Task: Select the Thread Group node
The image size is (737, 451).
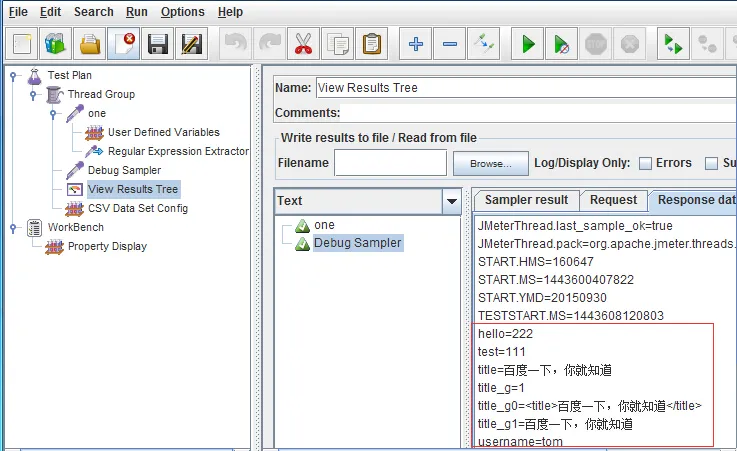Action: pos(101,94)
